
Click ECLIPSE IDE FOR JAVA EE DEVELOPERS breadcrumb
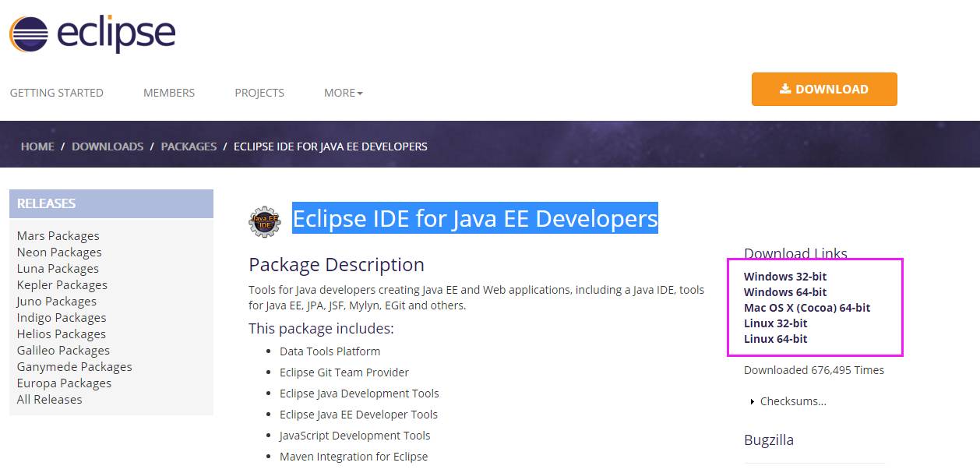click(330, 146)
